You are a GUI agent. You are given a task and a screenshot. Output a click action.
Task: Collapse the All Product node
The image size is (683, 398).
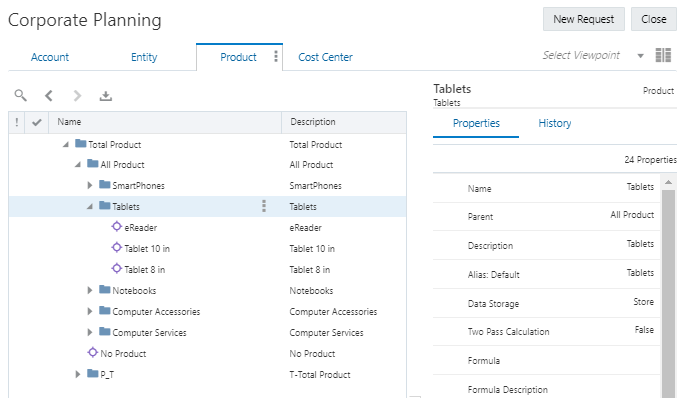[78, 164]
